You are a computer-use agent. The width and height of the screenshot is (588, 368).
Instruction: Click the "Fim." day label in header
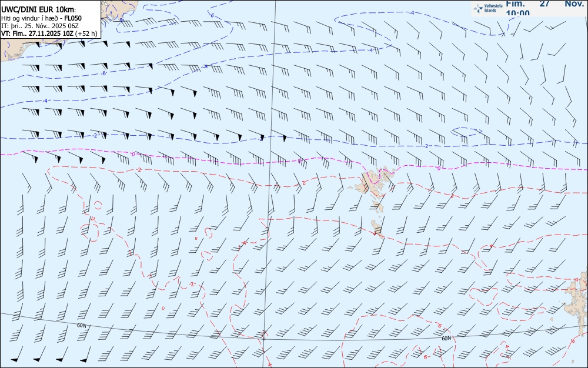coord(515,4)
